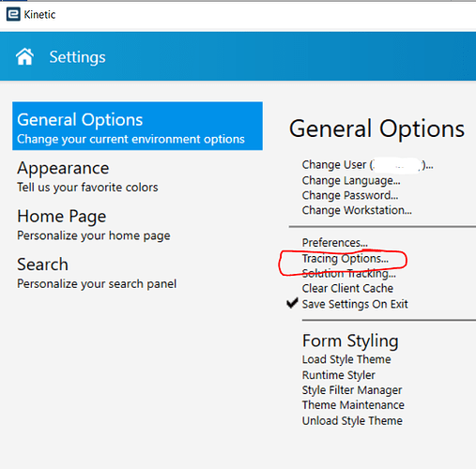
Task: Open the Appearance settings category
Action: coord(87,176)
